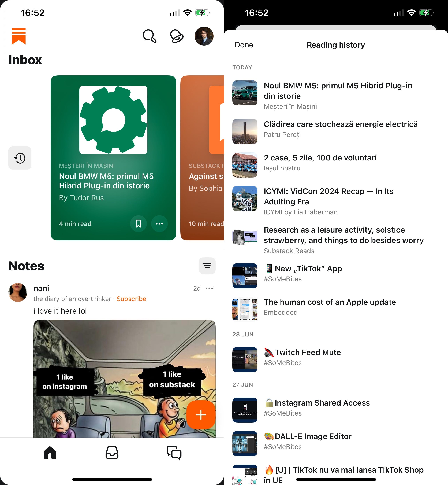Tap the orange plus compose button

click(201, 415)
